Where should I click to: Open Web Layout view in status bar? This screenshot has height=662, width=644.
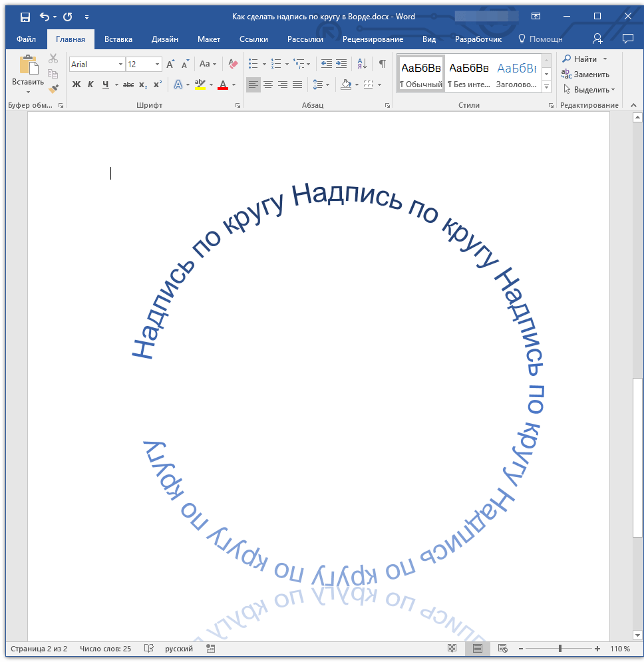pyautogui.click(x=503, y=649)
